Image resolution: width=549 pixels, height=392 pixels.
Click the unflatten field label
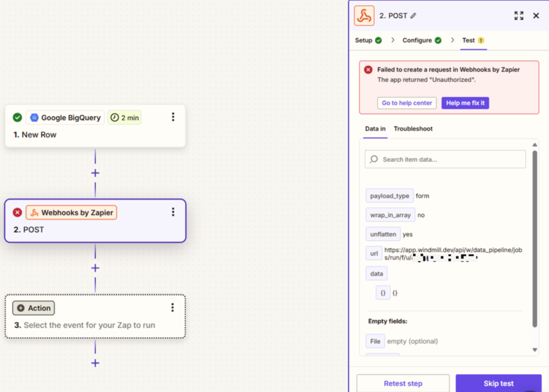383,234
